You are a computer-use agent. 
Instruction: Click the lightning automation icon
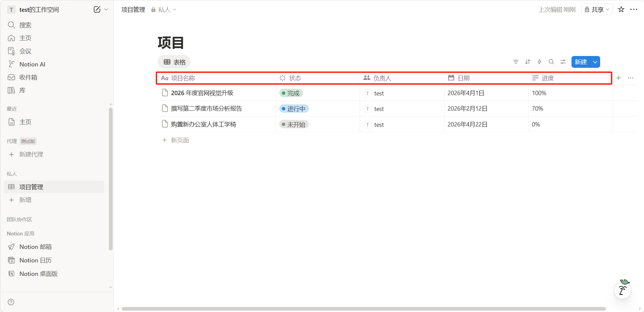pyautogui.click(x=539, y=62)
